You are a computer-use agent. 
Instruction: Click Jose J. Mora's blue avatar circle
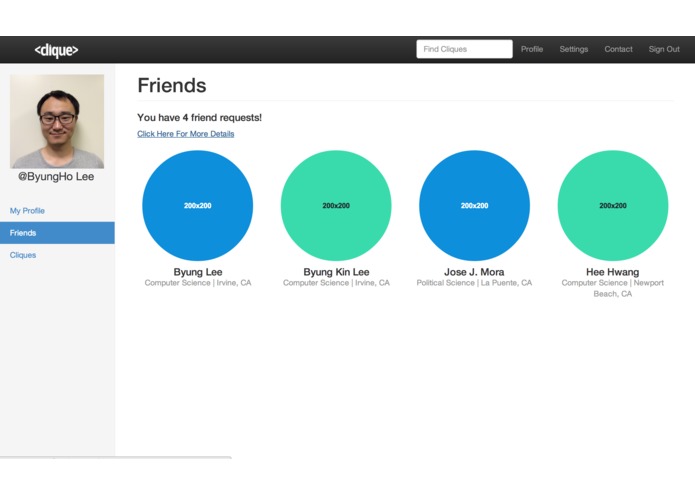click(x=474, y=206)
